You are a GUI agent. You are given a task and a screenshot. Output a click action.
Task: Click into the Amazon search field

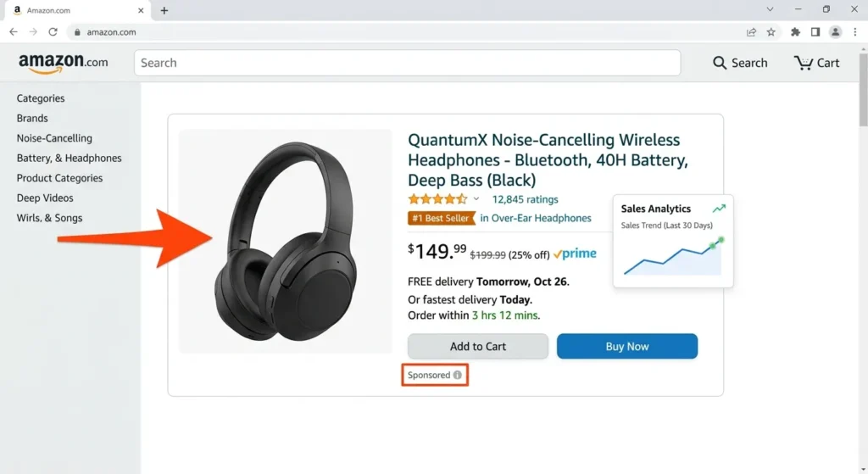coord(407,63)
